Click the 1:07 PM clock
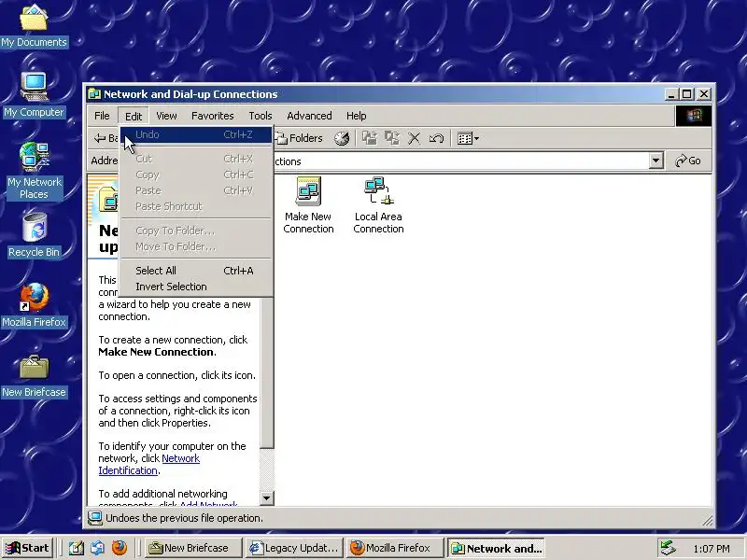Screen dimensions: 747x560 click(x=712, y=549)
